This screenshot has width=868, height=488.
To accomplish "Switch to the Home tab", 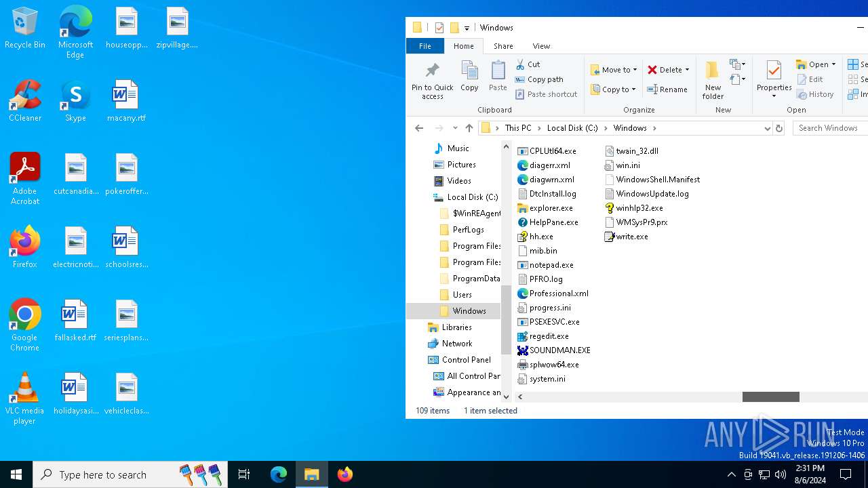I will (464, 46).
